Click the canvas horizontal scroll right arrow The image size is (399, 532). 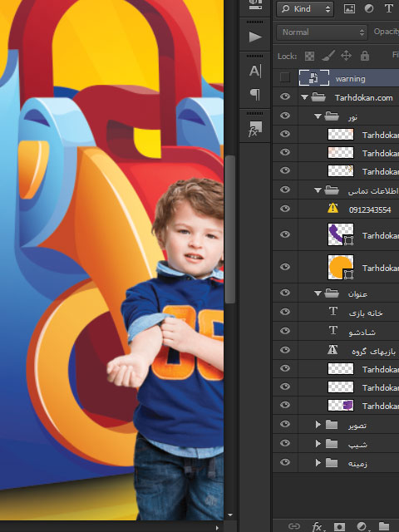coord(217,528)
